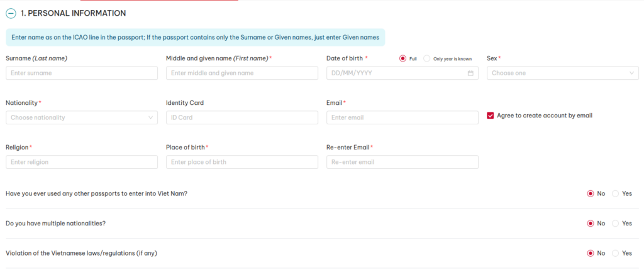The height and width of the screenshot is (270, 644).
Task: Uncheck Agree to create account by email
Action: [490, 116]
